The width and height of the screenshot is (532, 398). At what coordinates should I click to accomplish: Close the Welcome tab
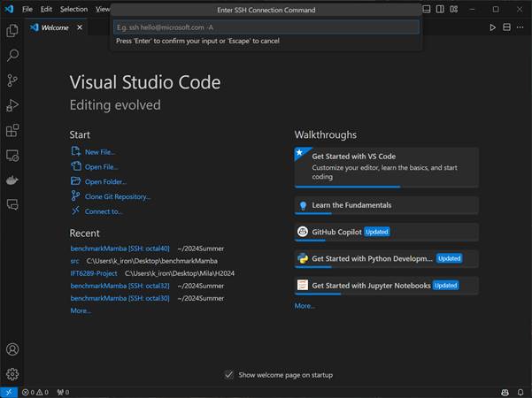tap(80, 27)
